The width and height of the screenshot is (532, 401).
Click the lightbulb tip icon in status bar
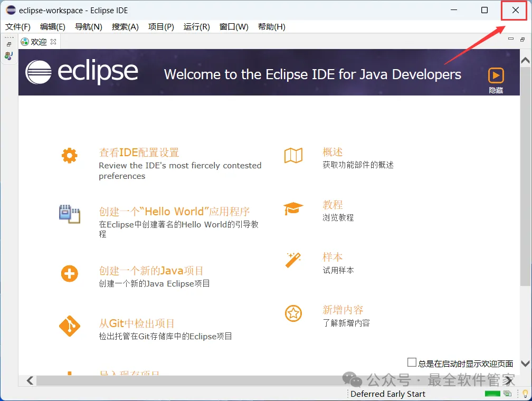pos(525,394)
